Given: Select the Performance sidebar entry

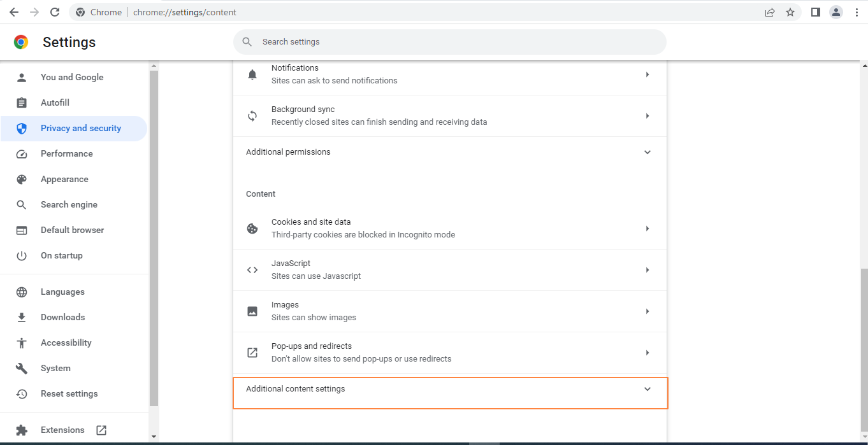Looking at the screenshot, I should (66, 153).
